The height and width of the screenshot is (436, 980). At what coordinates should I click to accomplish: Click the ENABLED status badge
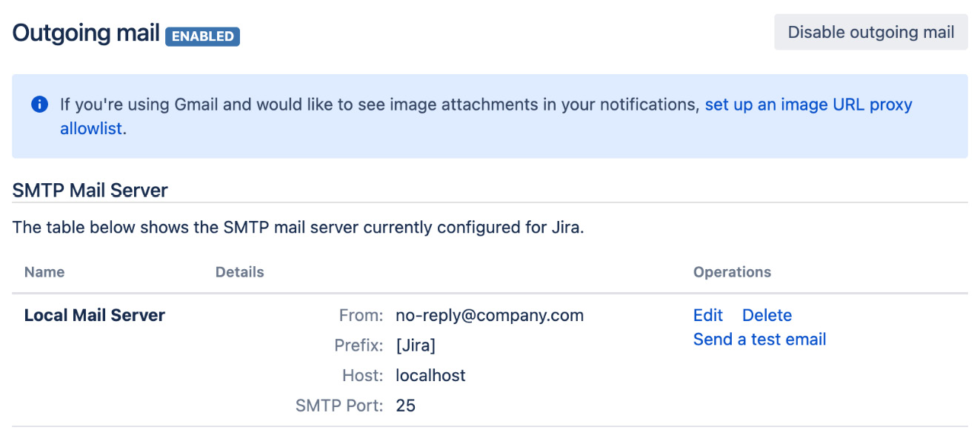(202, 36)
